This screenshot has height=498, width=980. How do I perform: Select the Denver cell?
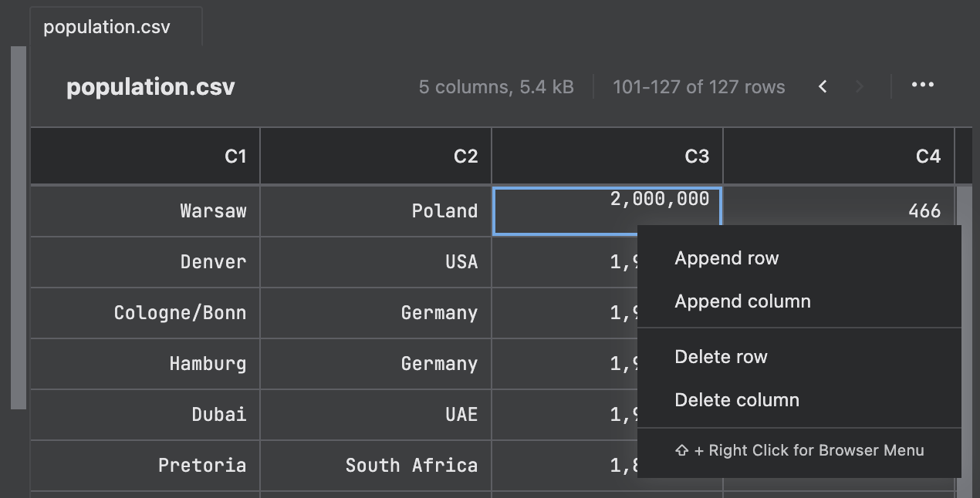pyautogui.click(x=144, y=261)
